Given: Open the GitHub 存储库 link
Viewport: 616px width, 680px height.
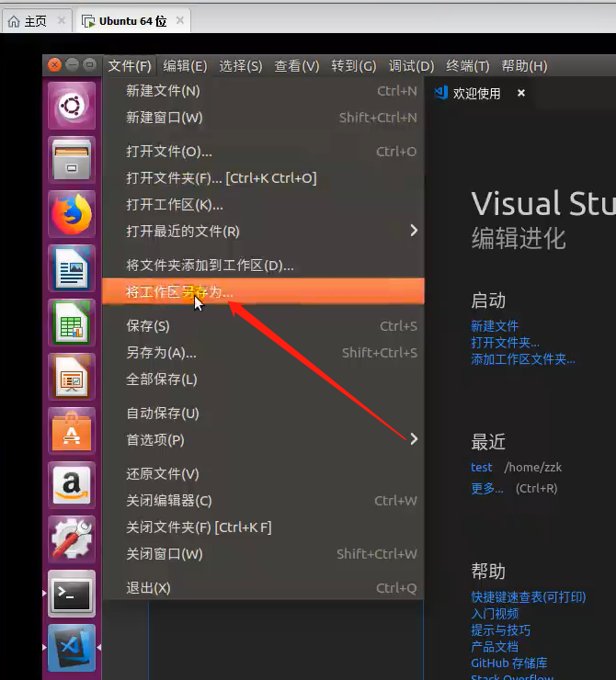Looking at the screenshot, I should pyautogui.click(x=508, y=663).
